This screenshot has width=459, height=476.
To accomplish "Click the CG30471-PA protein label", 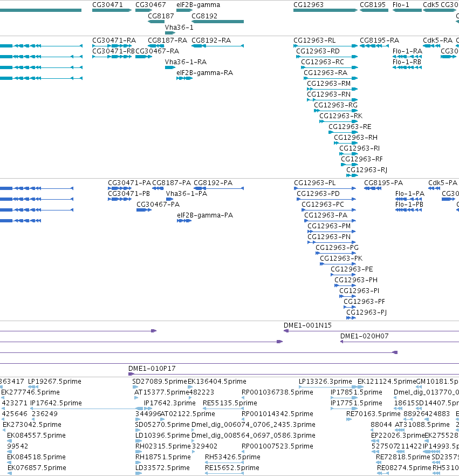I will pos(129,183).
